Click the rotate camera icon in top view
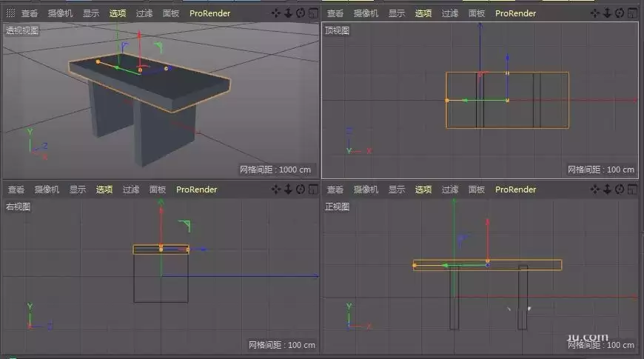This screenshot has width=644, height=359. coord(620,13)
